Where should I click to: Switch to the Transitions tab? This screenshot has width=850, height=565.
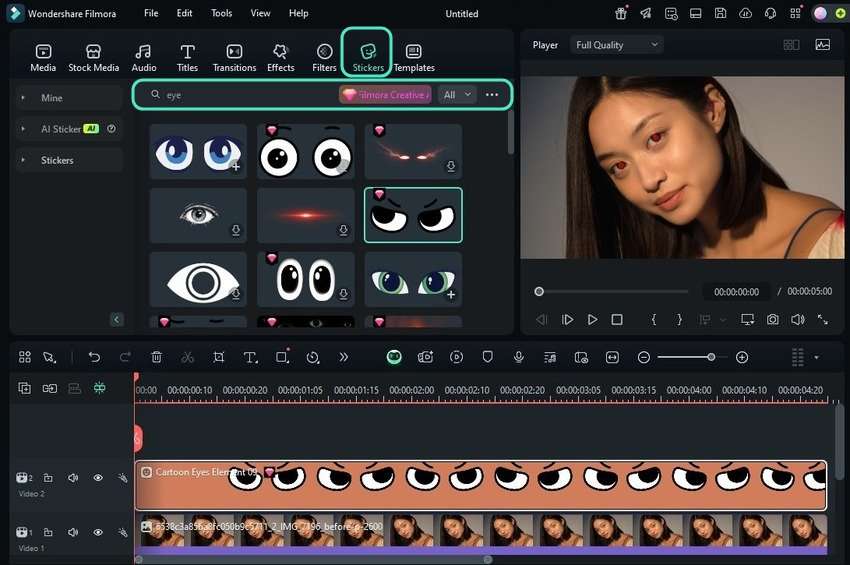(234, 58)
